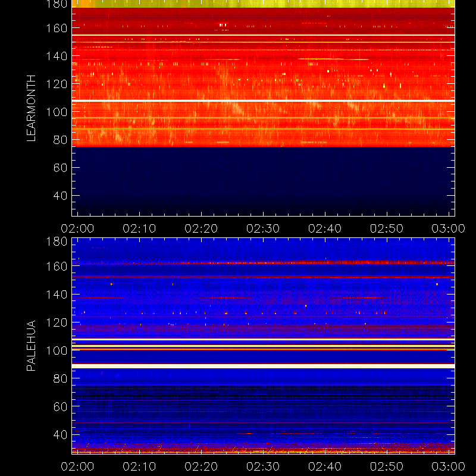Choose Palehua frequency label 180
This screenshot has height=476, width=476.
point(57,242)
